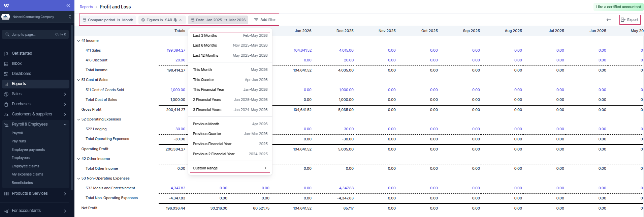The height and width of the screenshot is (217, 644).
Task: Follow the Reports breadcrumb link
Action: [86, 7]
